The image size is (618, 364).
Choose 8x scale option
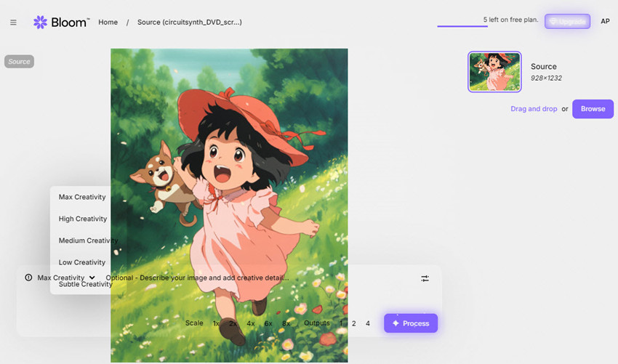pos(286,323)
